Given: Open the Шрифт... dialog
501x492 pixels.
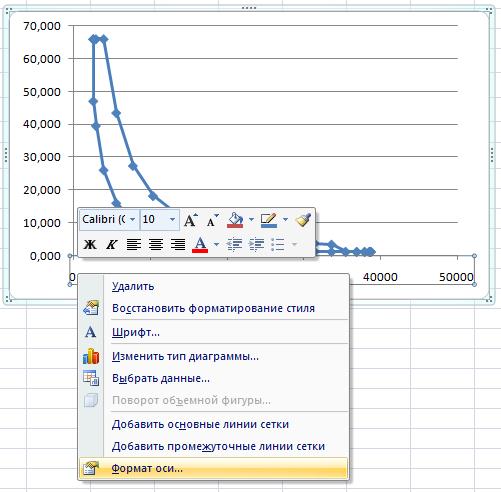Looking at the screenshot, I should click(x=213, y=332).
